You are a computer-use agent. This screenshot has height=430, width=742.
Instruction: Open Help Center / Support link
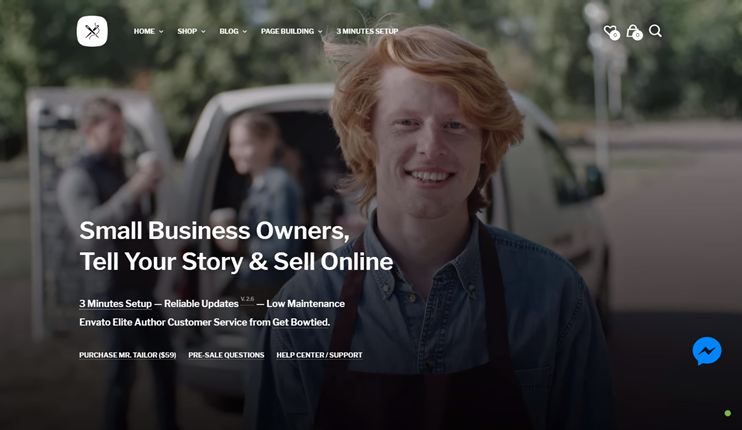tap(319, 355)
